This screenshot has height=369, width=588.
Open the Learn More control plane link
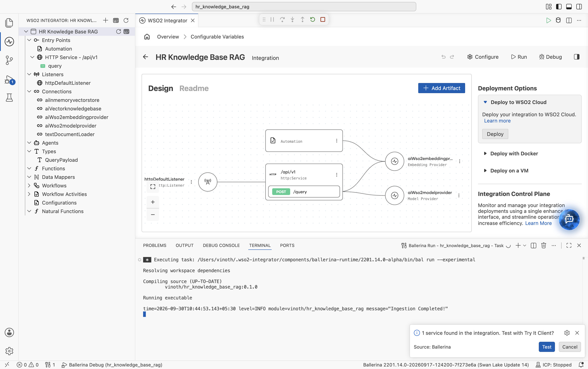click(538, 223)
